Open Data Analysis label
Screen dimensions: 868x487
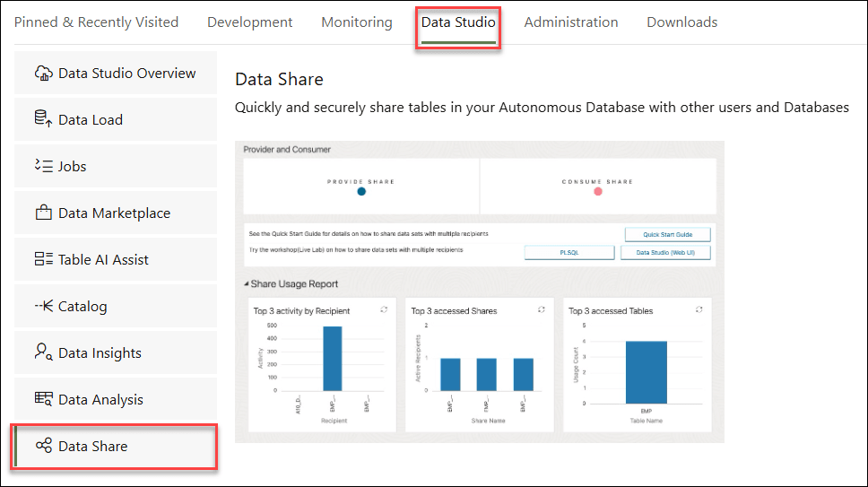click(100, 400)
